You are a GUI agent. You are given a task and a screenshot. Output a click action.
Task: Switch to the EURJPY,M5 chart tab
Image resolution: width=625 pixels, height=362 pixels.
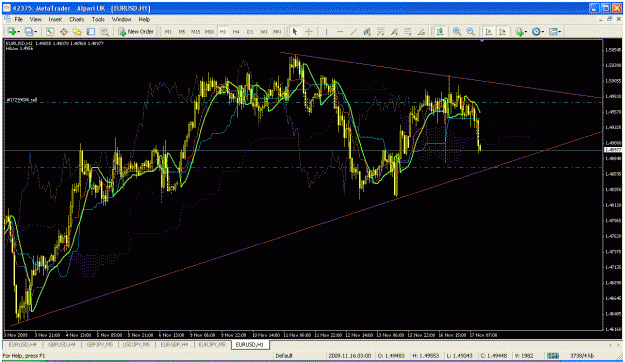(212, 344)
